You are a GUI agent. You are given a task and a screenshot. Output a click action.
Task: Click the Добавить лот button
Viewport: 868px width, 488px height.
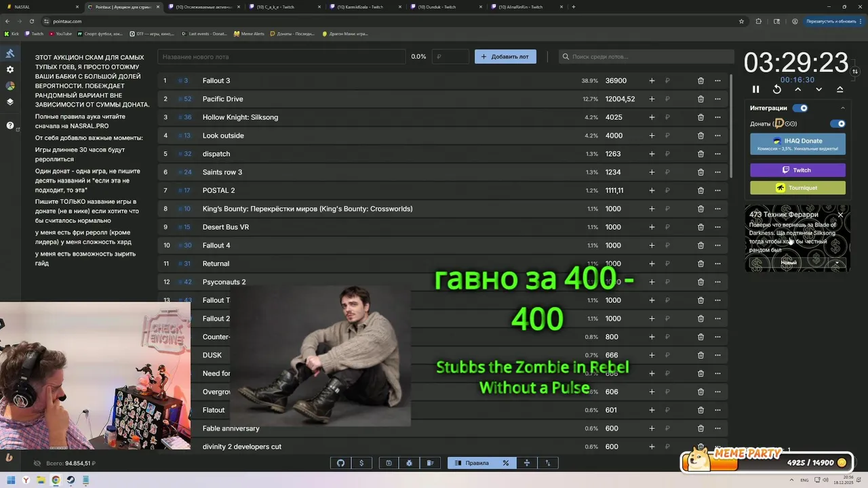pos(505,57)
